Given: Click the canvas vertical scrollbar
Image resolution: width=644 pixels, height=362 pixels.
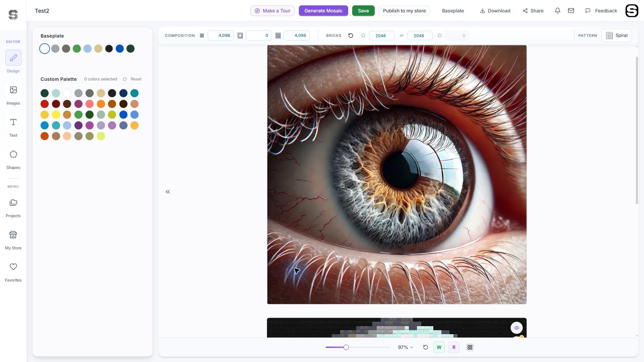Looking at the screenshot, I should click(637, 130).
